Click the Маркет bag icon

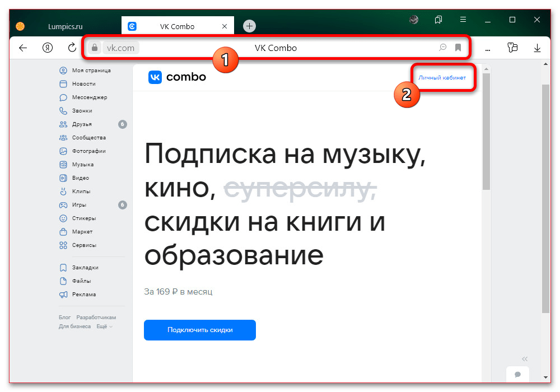[x=63, y=232]
